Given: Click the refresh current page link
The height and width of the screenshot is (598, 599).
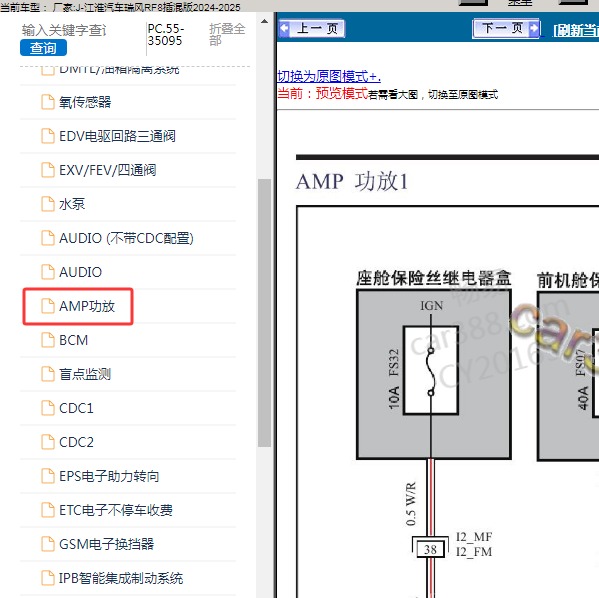Looking at the screenshot, I should click(x=576, y=30).
